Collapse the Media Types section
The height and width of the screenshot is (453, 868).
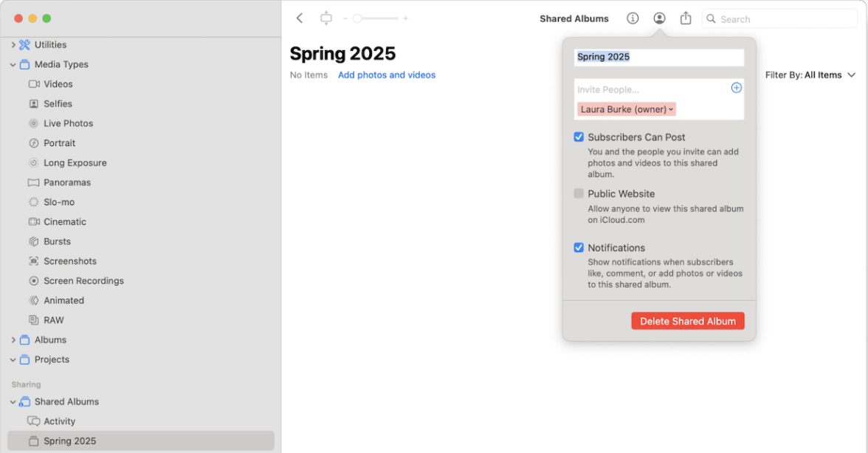pyautogui.click(x=13, y=65)
